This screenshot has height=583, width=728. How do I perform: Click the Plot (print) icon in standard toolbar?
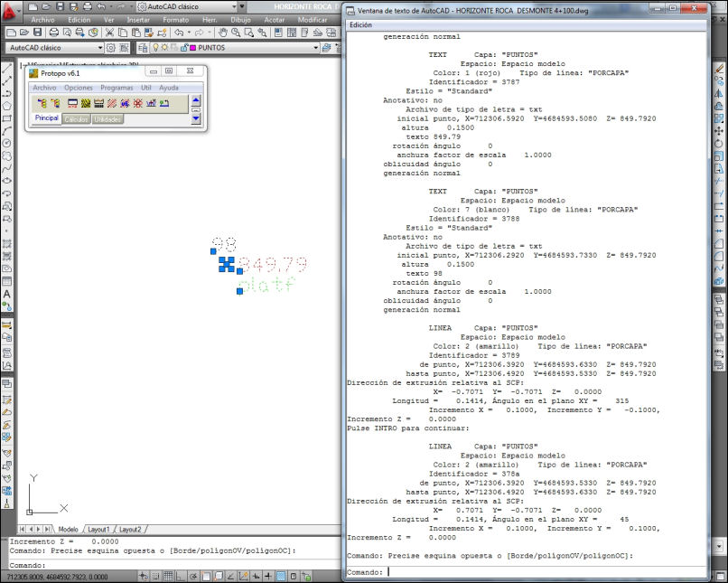tap(54, 33)
